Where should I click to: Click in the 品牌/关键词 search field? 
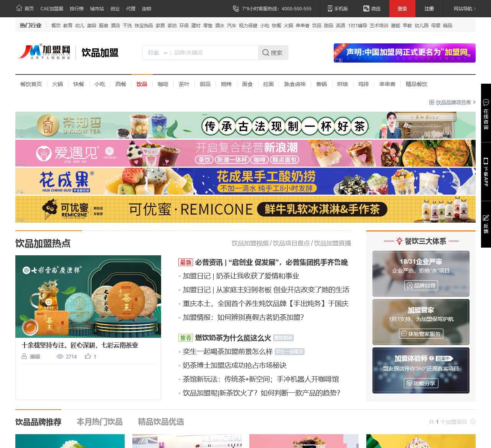[x=214, y=53]
